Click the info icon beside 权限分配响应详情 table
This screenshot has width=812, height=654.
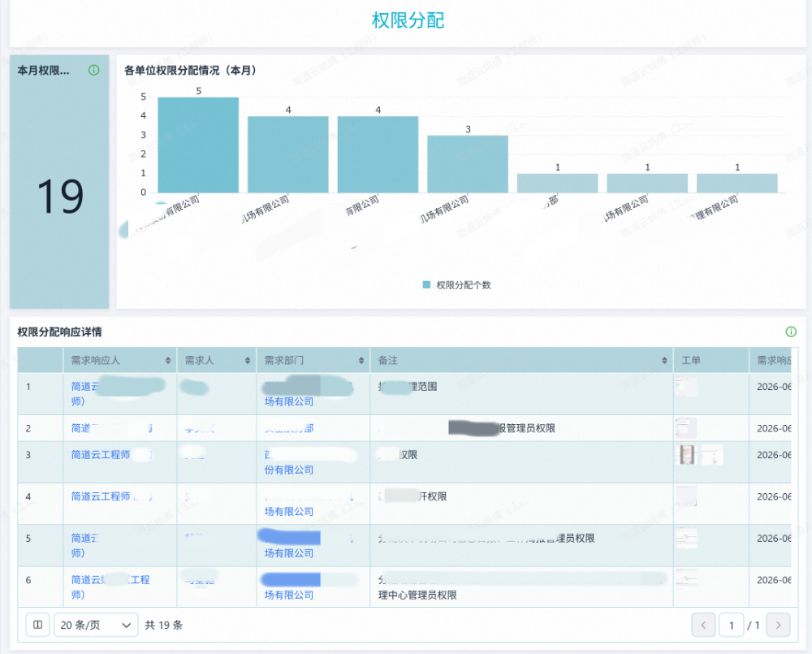(x=791, y=331)
